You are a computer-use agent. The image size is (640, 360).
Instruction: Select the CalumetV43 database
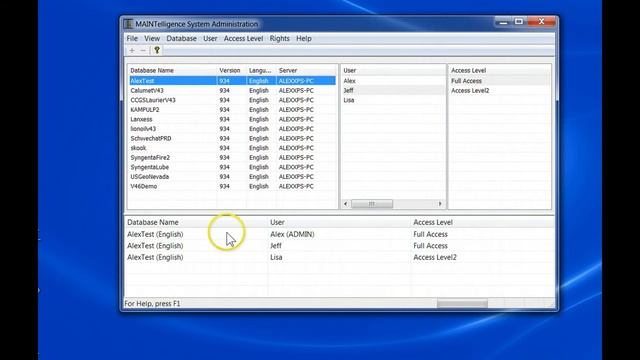coord(233,91)
